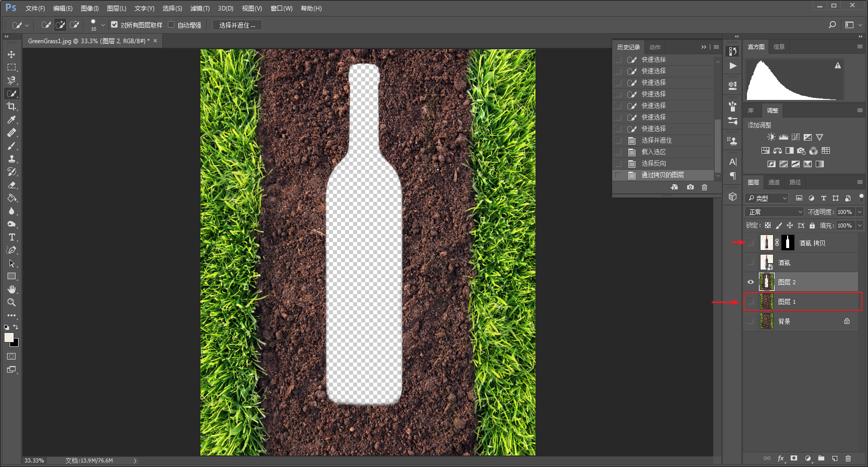The image size is (868, 467).
Task: Show the 背景 layer
Action: 750,321
